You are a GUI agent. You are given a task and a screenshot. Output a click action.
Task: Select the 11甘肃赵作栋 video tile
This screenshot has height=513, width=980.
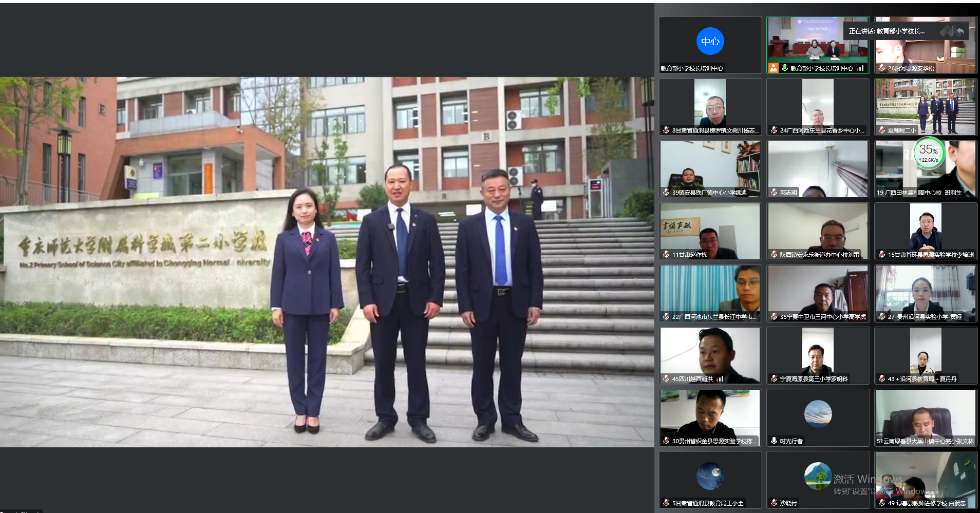pos(710,231)
